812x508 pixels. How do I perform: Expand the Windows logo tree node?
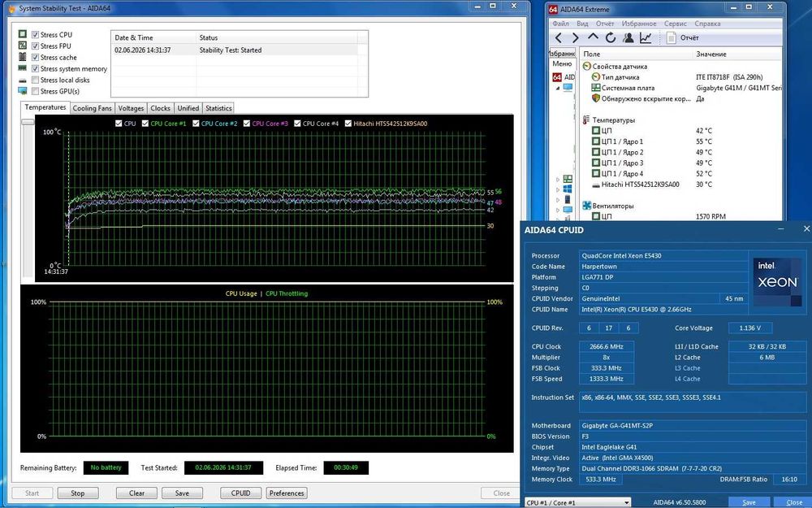(x=558, y=189)
